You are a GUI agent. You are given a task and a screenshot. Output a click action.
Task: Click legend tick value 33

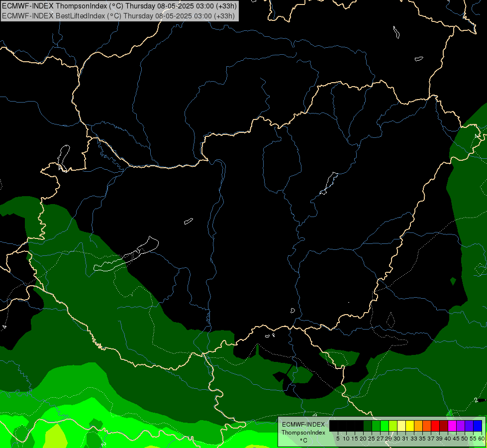coord(414,439)
